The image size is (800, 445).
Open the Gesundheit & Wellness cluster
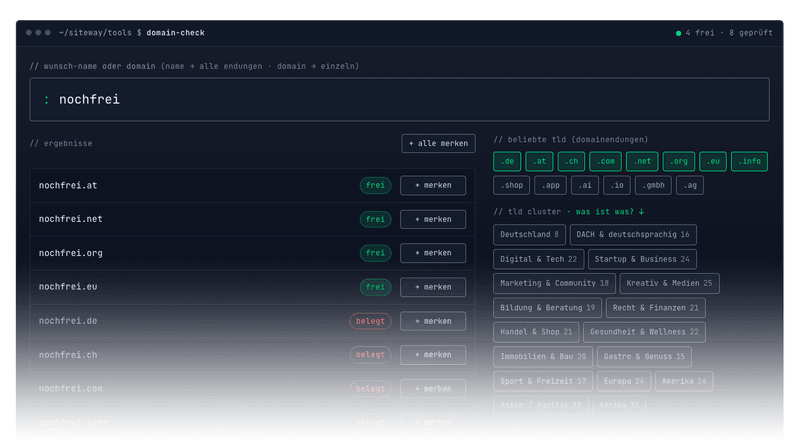point(644,332)
